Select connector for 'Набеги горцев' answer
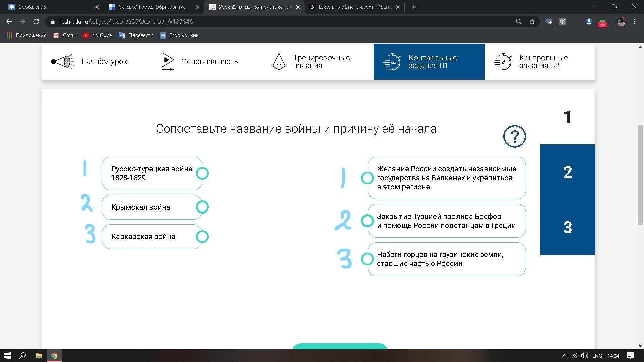Image resolution: width=644 pixels, height=362 pixels. click(x=367, y=259)
